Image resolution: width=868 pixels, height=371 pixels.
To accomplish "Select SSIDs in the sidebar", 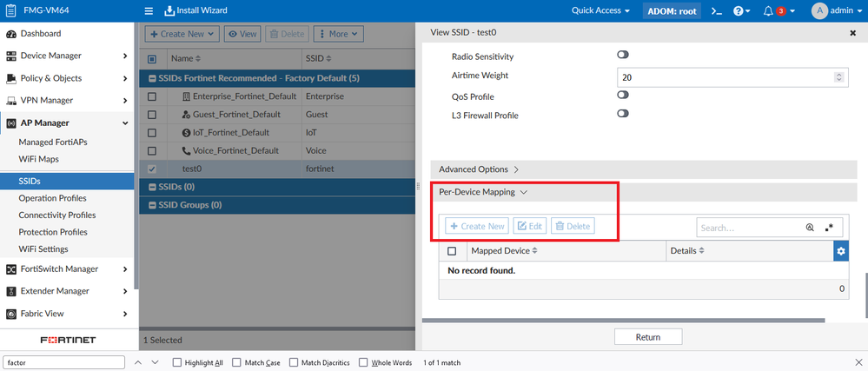I will pyautogui.click(x=66, y=181).
